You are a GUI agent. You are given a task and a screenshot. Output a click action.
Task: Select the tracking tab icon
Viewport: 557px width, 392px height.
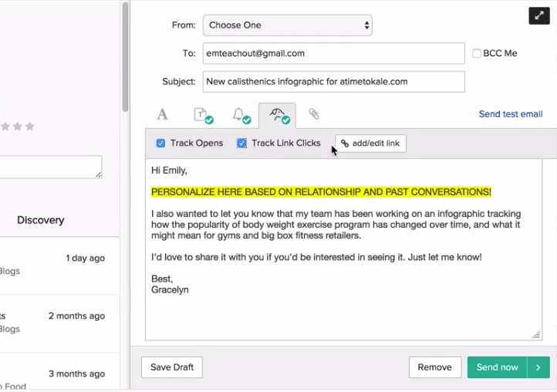(x=277, y=115)
